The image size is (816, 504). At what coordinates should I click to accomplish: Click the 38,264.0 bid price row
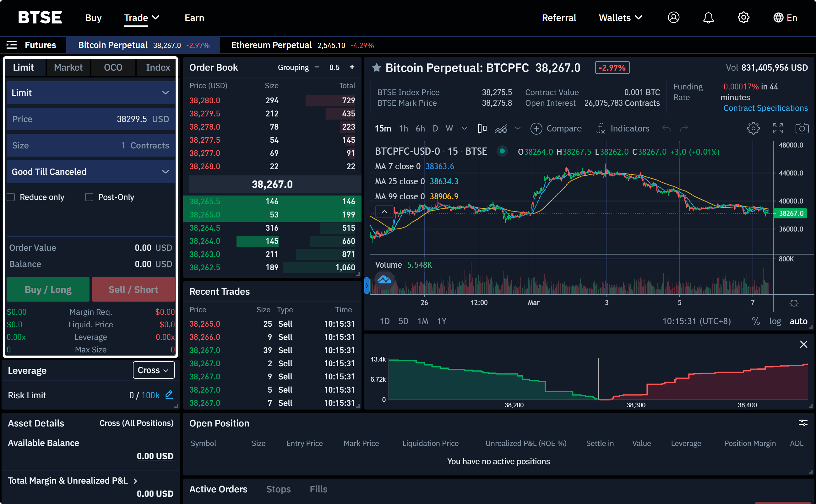coord(272,241)
